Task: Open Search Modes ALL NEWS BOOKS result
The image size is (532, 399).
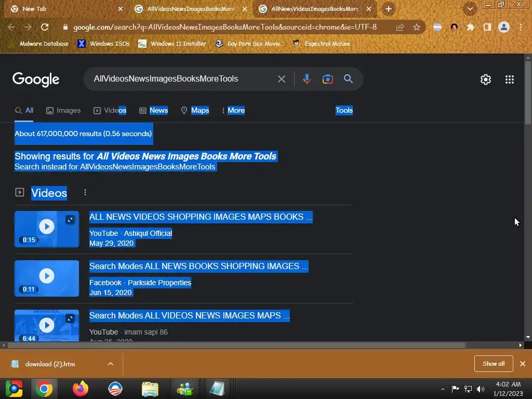Action: point(198,266)
